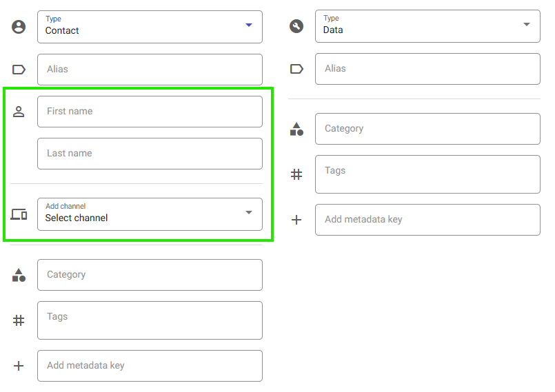Screen dimensions: 555x392
Task: Click the Add metadata key field in Data form
Action: (427, 220)
